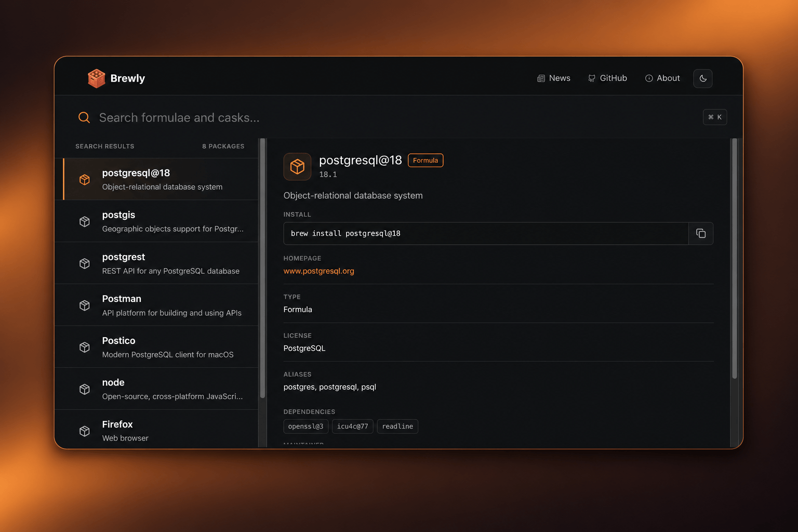
Task: Click the Brewly crate logo icon
Action: pyautogui.click(x=96, y=78)
